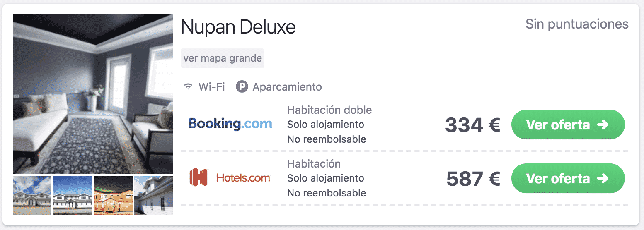Click the parking P icon
The width and height of the screenshot is (644, 230).
point(242,87)
